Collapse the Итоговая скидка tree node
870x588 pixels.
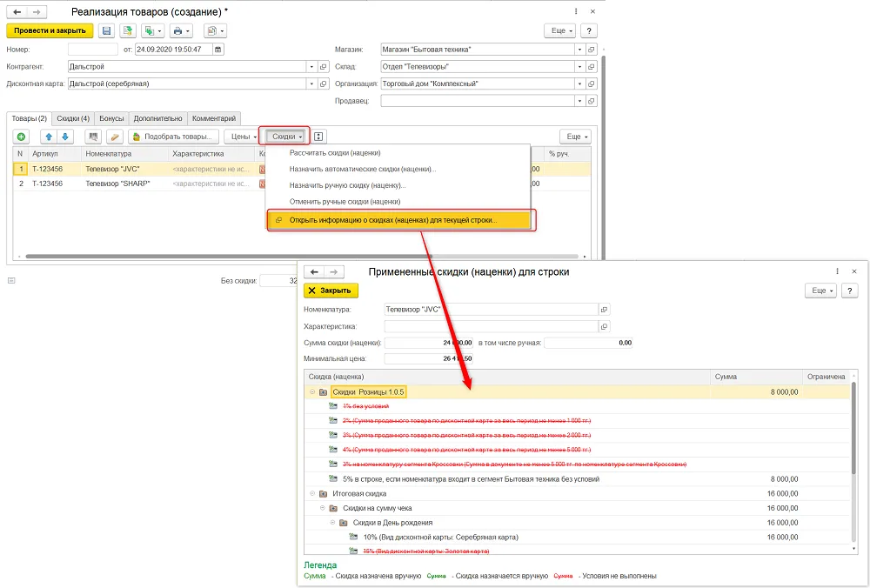(312, 494)
